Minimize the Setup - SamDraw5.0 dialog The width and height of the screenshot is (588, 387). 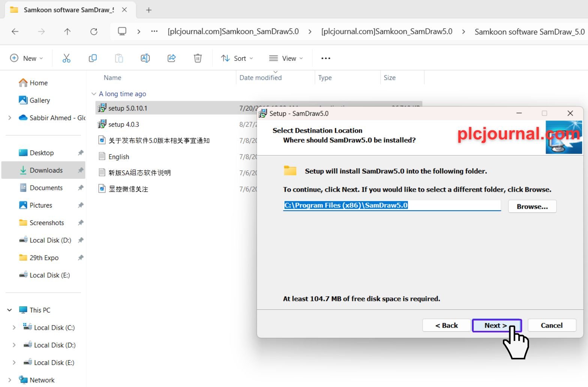519,113
